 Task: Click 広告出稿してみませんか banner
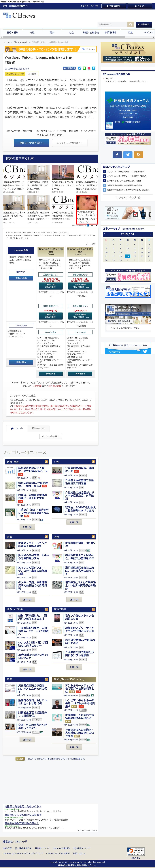pos(128,292)
